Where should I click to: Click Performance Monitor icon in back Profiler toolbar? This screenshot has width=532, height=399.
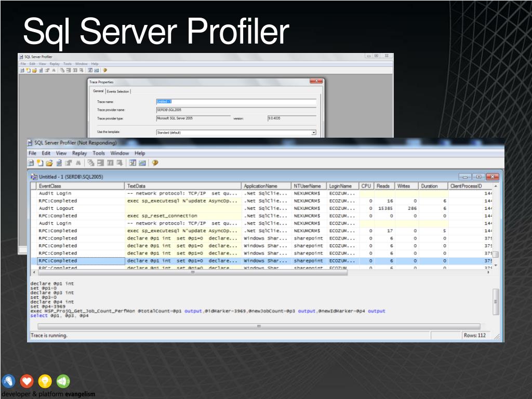click(96, 70)
